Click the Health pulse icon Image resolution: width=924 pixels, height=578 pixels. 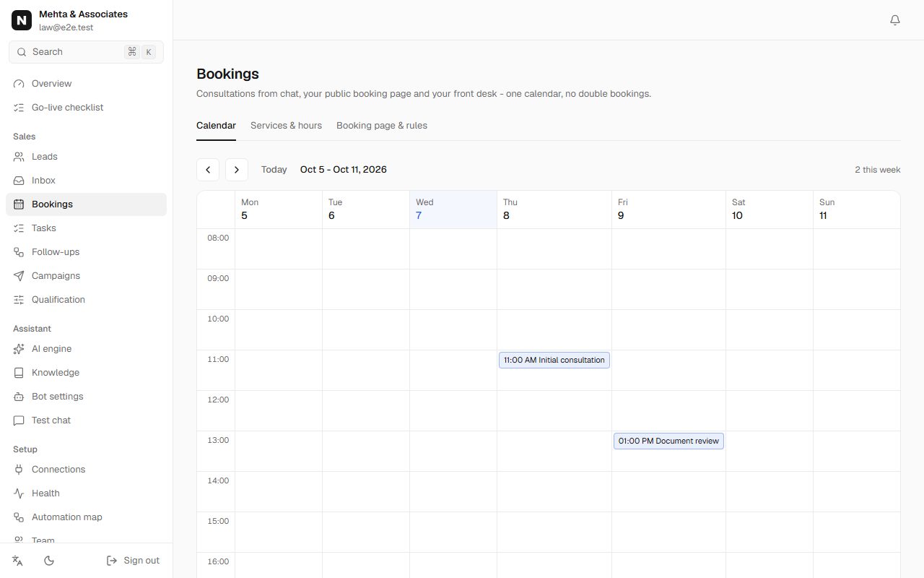[x=19, y=493]
